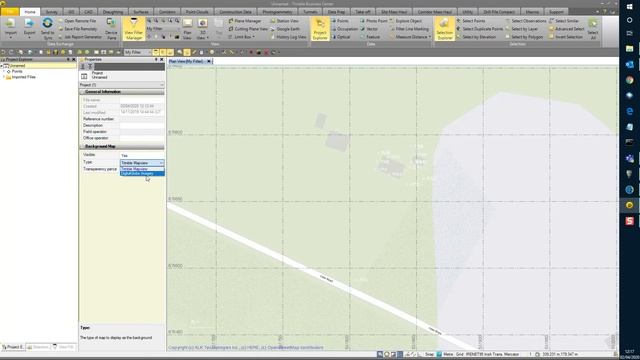Open the Optical spreadsheet
640x360 pixels.
341,37
